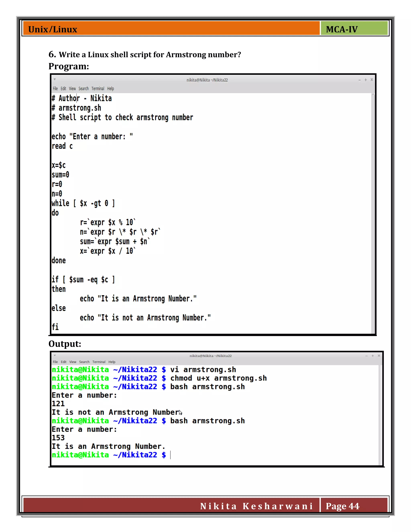Image resolution: width=411 pixels, height=532 pixels.
Task: Maximize the output terminal window
Action: click(372, 356)
